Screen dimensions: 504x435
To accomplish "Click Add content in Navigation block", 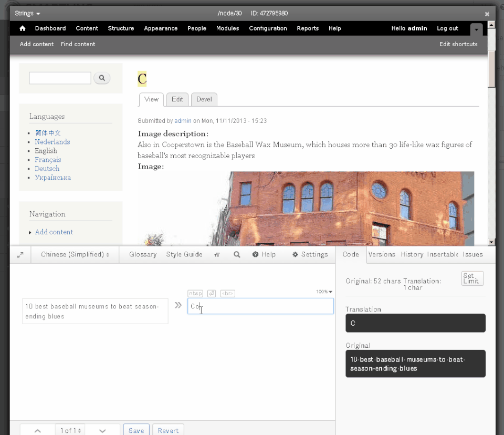I will pos(54,232).
